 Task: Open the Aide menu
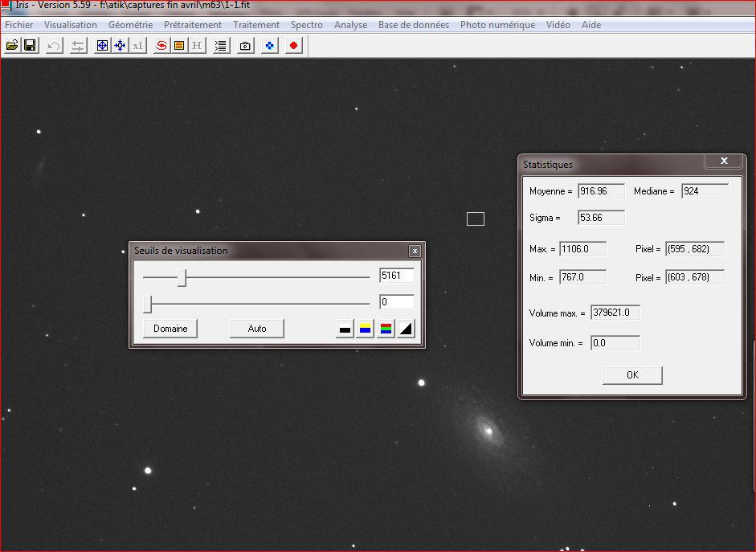(591, 25)
